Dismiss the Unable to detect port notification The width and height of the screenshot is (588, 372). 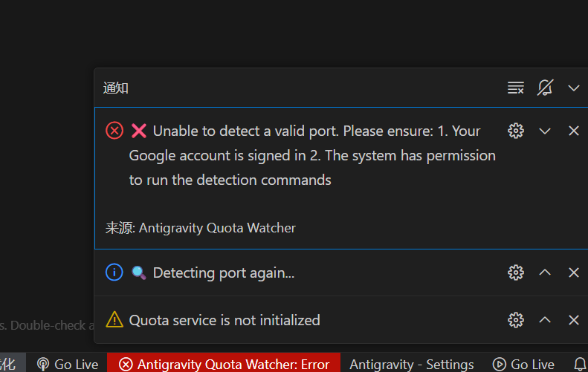574,131
